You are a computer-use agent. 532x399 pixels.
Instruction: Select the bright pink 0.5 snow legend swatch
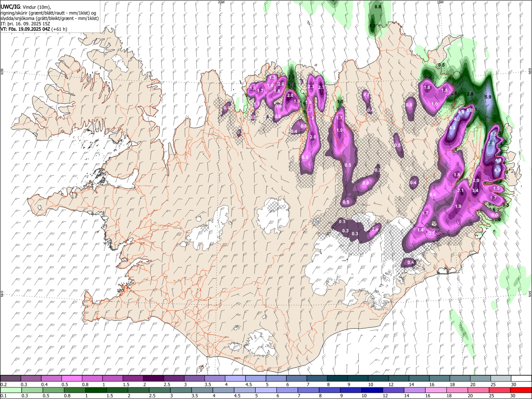point(71,379)
